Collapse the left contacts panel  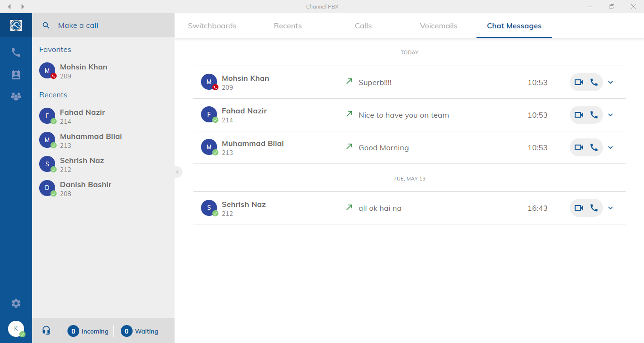(177, 172)
